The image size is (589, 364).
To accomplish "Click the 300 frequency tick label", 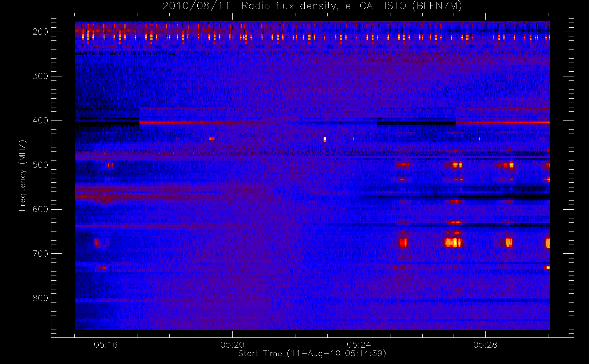I will [40, 76].
